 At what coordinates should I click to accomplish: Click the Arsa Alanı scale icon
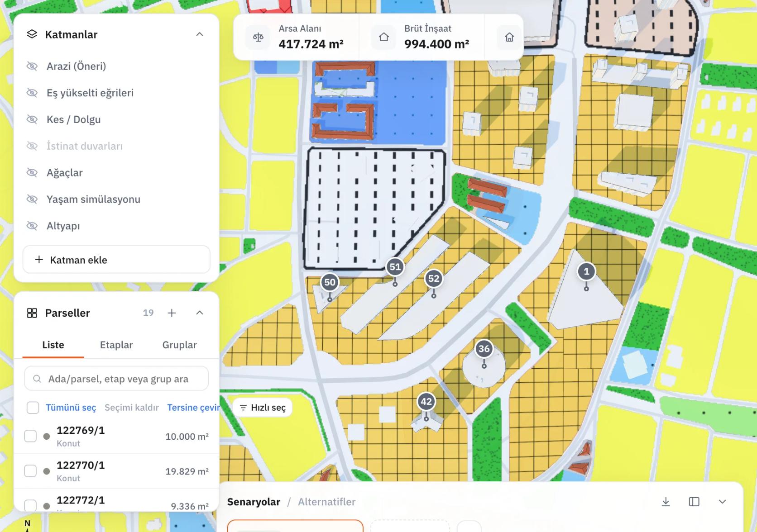pos(258,37)
